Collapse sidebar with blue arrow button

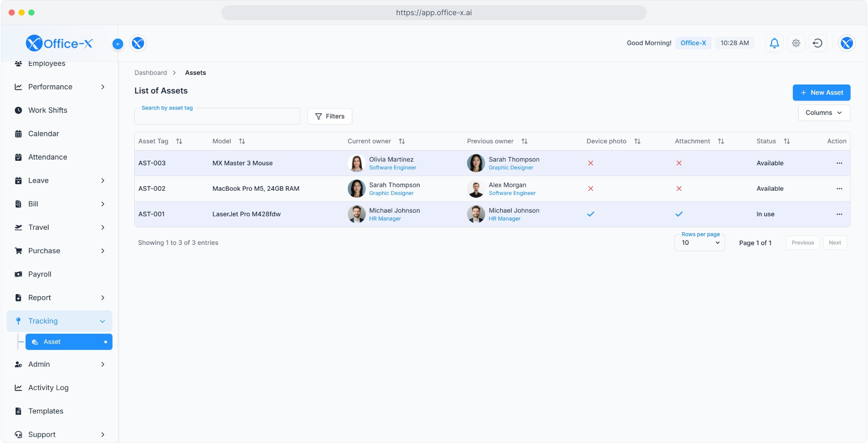click(x=118, y=44)
